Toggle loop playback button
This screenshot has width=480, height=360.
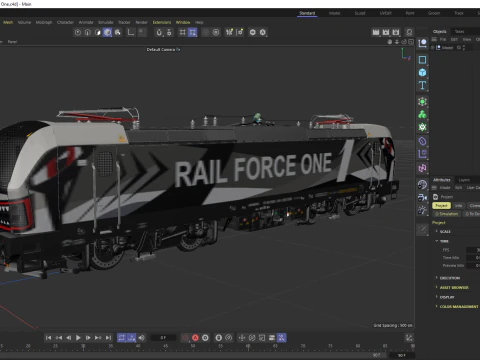pos(121,338)
